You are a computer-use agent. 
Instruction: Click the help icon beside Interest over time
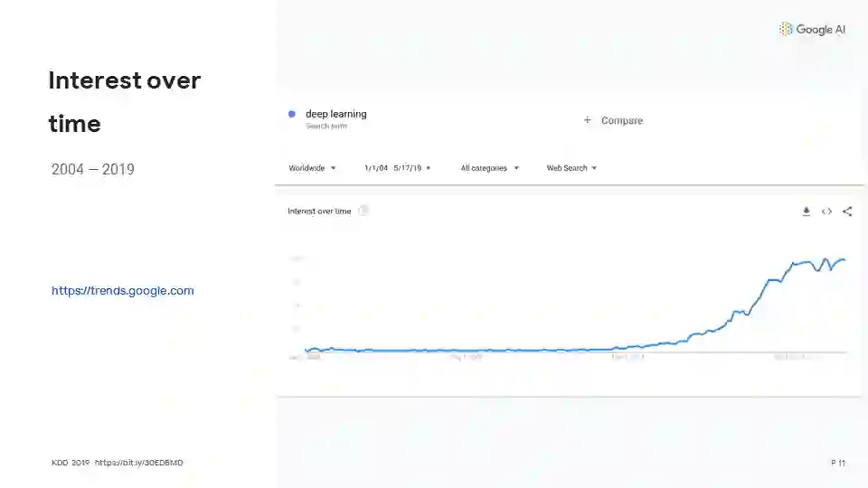coord(363,211)
